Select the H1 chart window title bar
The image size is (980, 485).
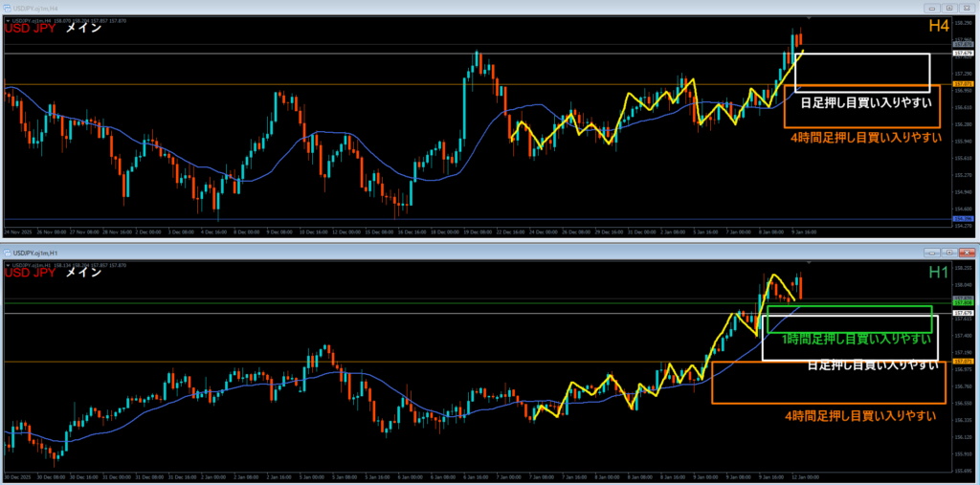click(x=383, y=253)
